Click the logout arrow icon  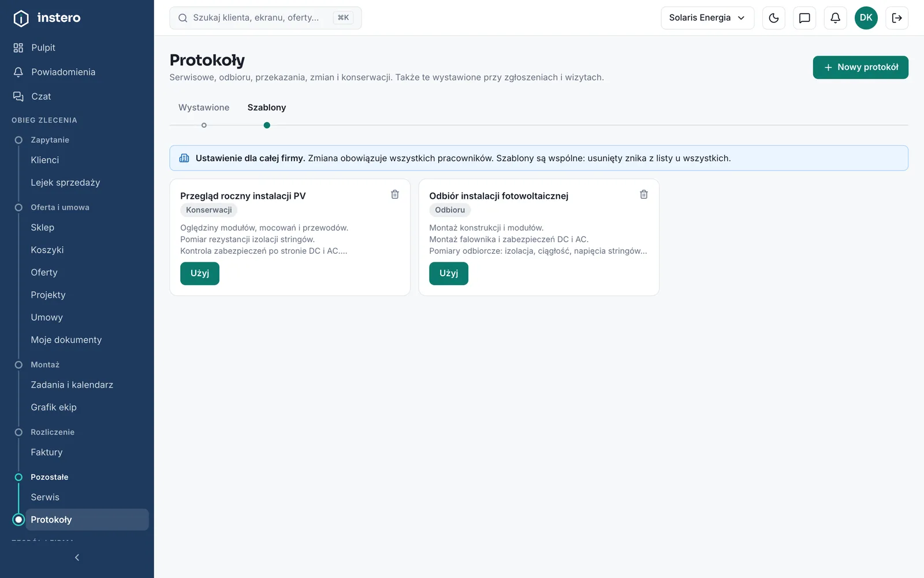click(897, 18)
